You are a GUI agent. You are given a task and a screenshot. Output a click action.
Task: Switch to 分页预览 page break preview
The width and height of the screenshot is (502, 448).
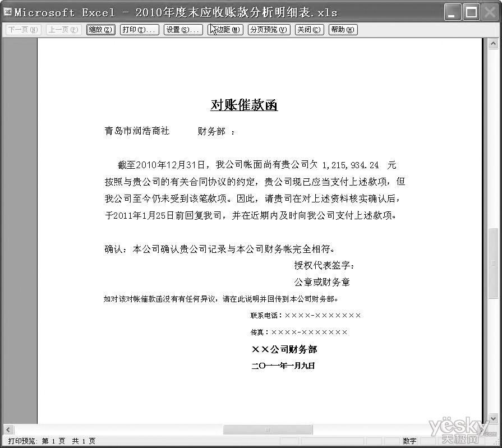[269, 30]
